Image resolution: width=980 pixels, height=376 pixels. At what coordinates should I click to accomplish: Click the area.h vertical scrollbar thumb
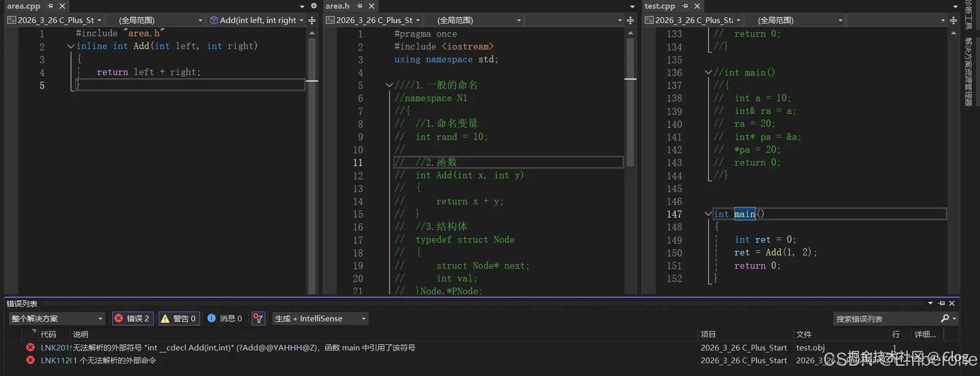(630, 102)
